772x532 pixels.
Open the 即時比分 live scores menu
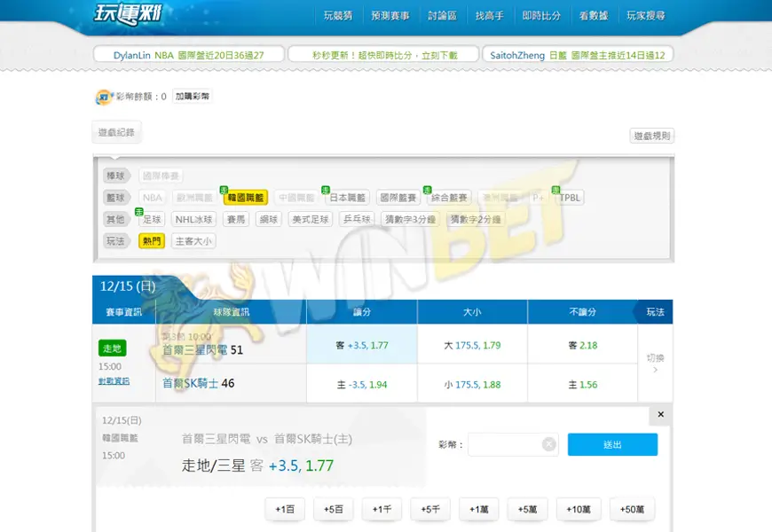pyautogui.click(x=541, y=16)
